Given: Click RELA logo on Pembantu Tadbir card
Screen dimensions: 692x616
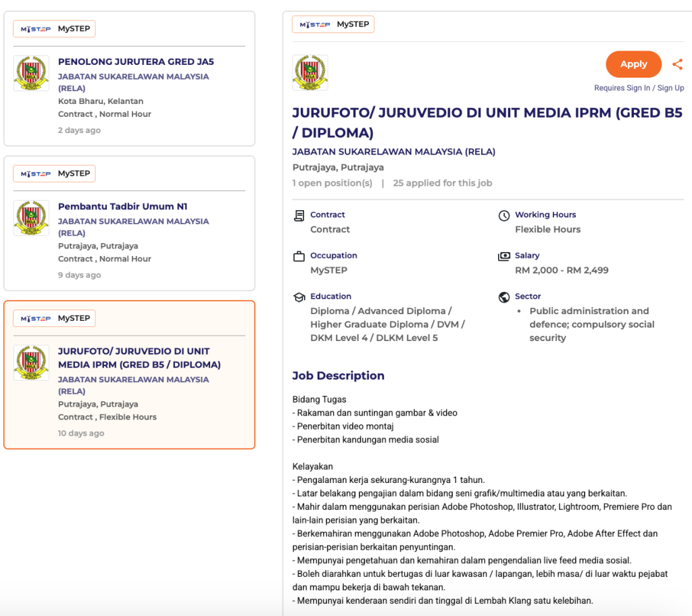Looking at the screenshot, I should point(31,218).
